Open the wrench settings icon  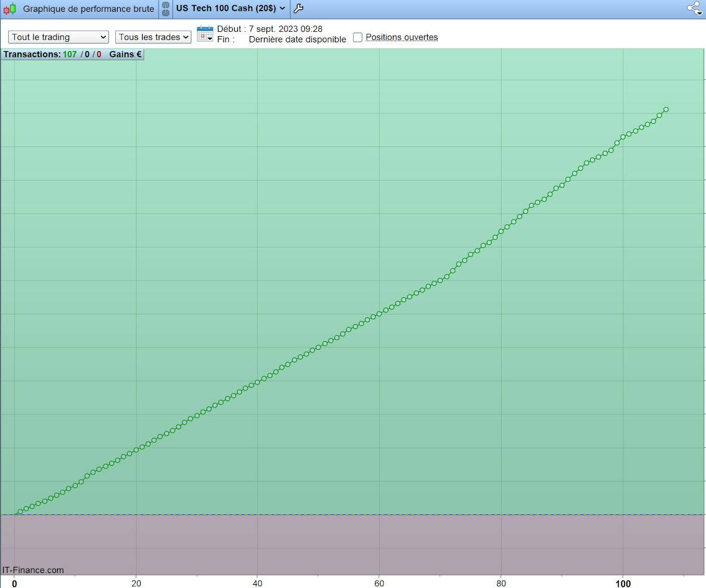coord(298,8)
